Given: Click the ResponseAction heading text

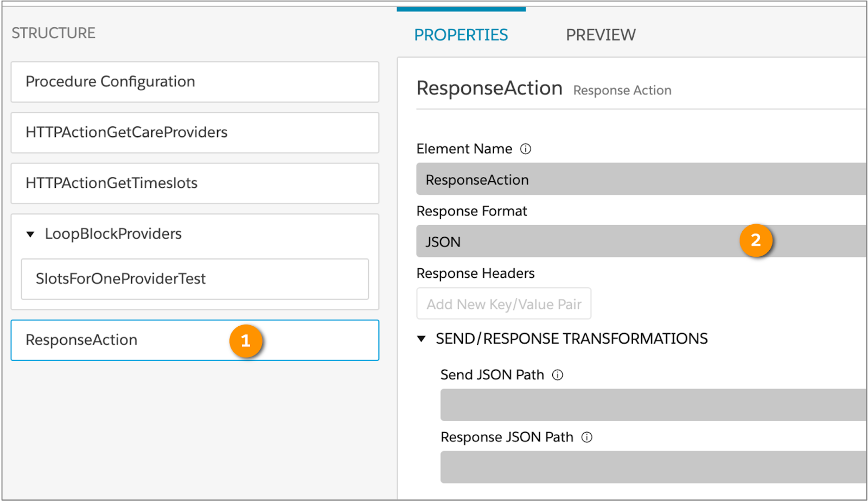Looking at the screenshot, I should 489,88.
